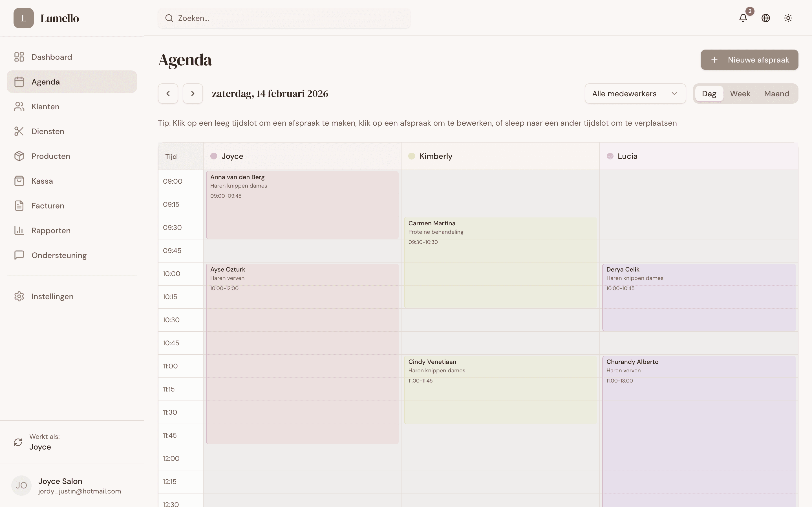Open Ondersteuning from the sidebar
Image resolution: width=812 pixels, height=507 pixels.
point(59,255)
